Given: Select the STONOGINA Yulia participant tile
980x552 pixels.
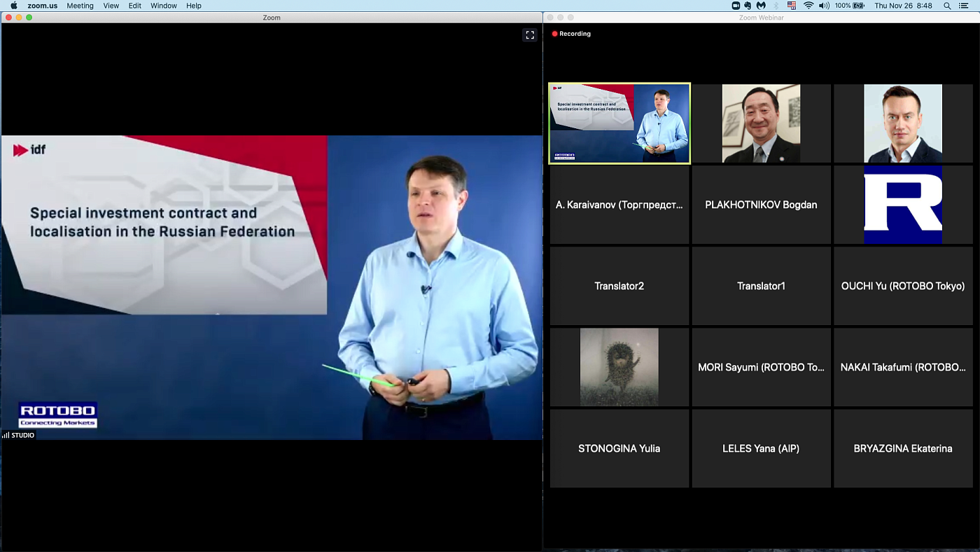Looking at the screenshot, I should (619, 448).
